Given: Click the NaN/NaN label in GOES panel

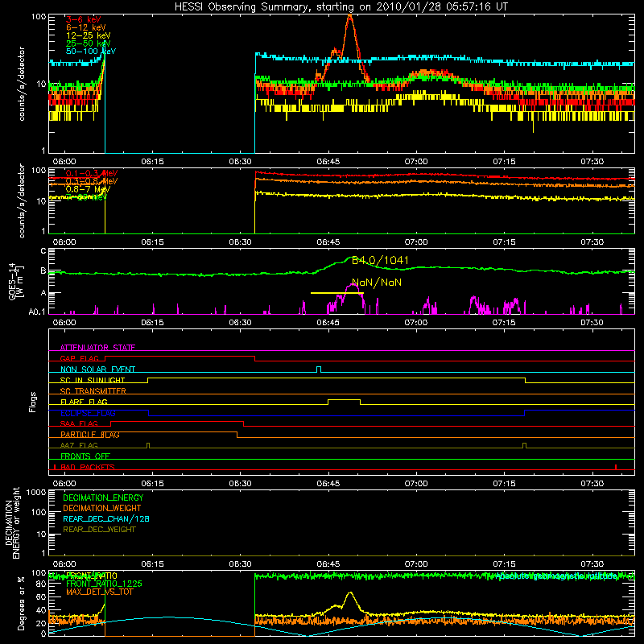Looking at the screenshot, I should coord(377,283).
